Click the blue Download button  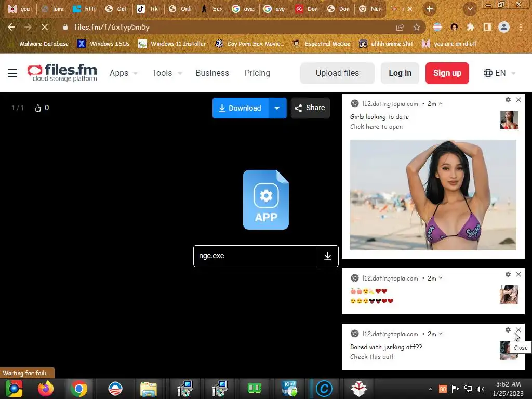(x=241, y=108)
